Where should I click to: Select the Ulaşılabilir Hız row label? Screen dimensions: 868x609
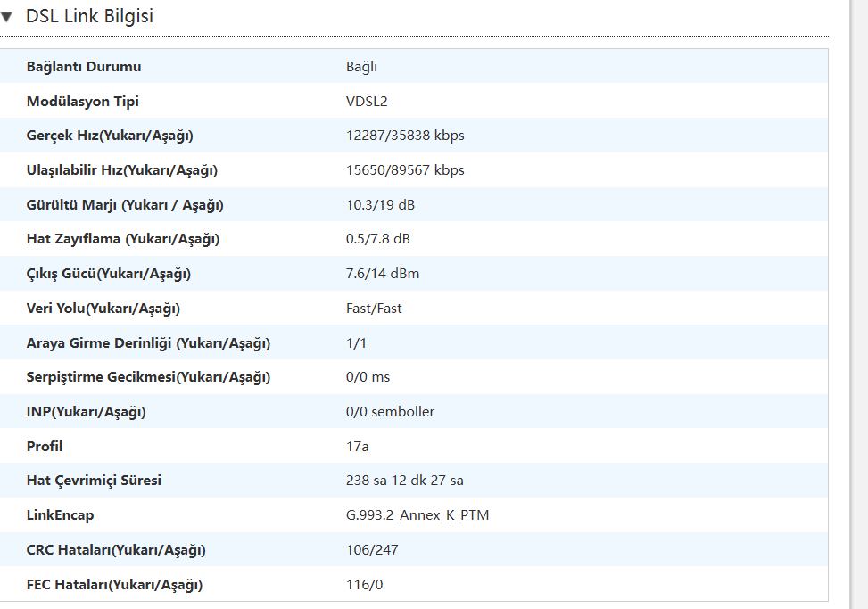pos(122,170)
